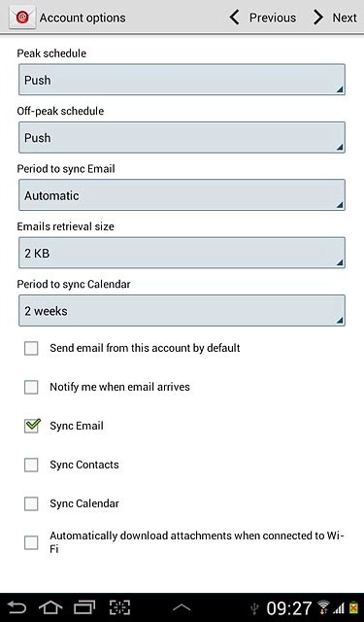Enable the Sync Contacts checkbox
The height and width of the screenshot is (622, 364).
tap(31, 465)
